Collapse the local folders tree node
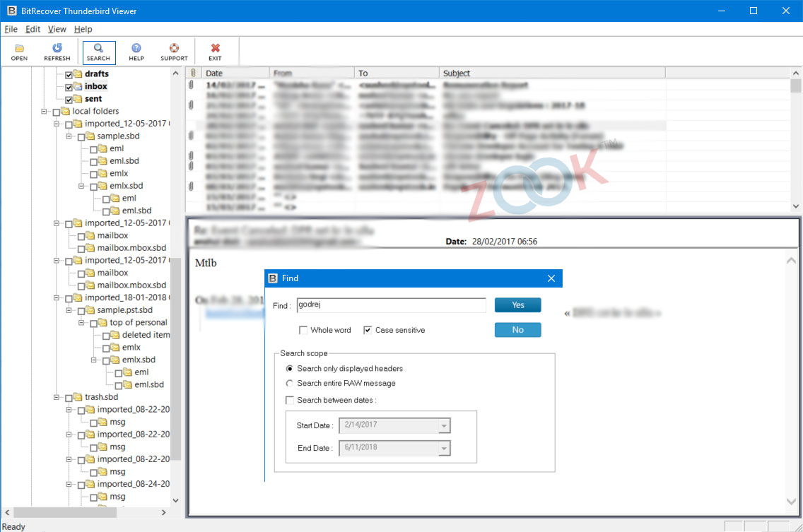The image size is (803, 532). [44, 111]
